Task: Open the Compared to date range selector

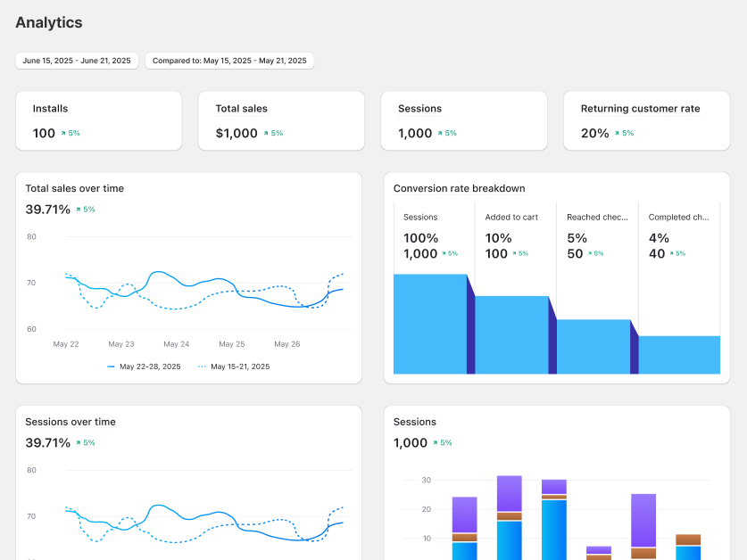Action: coord(229,61)
